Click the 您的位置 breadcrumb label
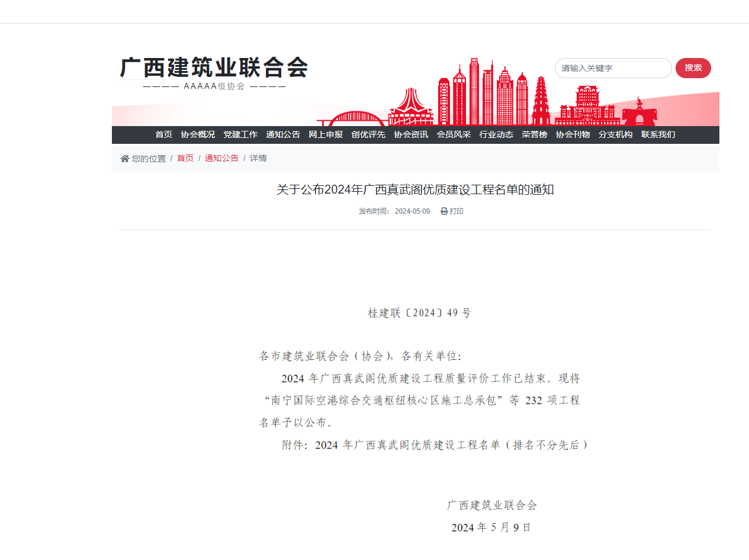Viewport: 749px width, 560px height. coord(149,159)
